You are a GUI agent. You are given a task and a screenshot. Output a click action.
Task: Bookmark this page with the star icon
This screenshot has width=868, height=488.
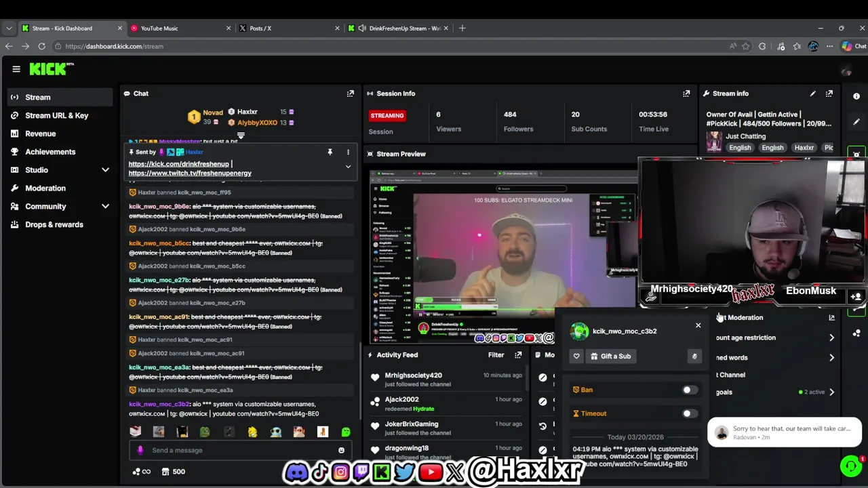(x=745, y=46)
